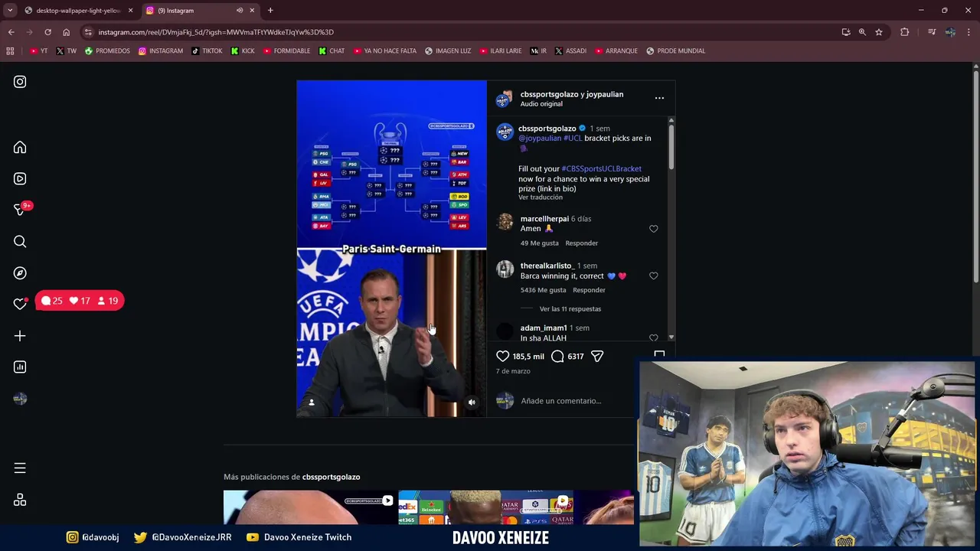Open Messages with the 9+ badge
Screen dimensions: 980x551
coord(21,209)
